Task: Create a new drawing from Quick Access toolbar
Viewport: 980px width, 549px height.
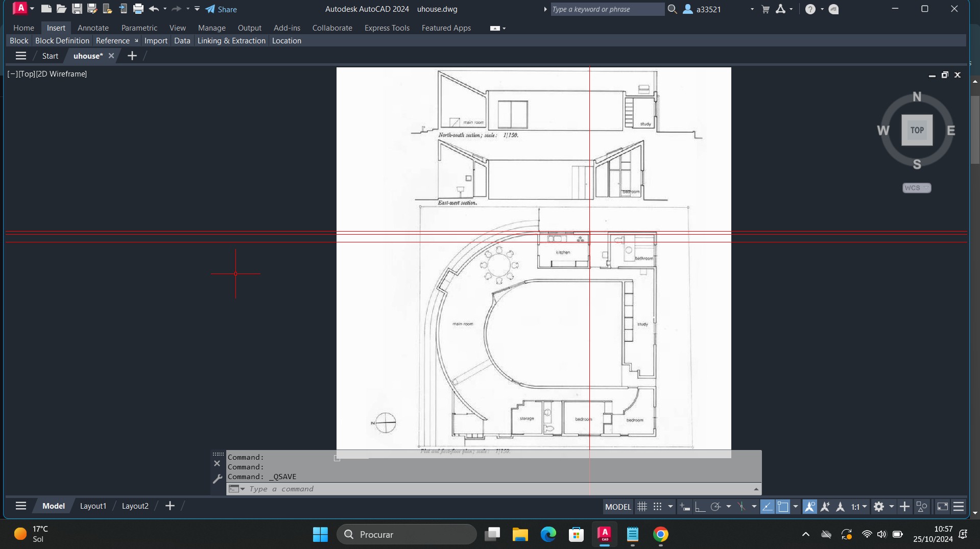Action: [46, 9]
